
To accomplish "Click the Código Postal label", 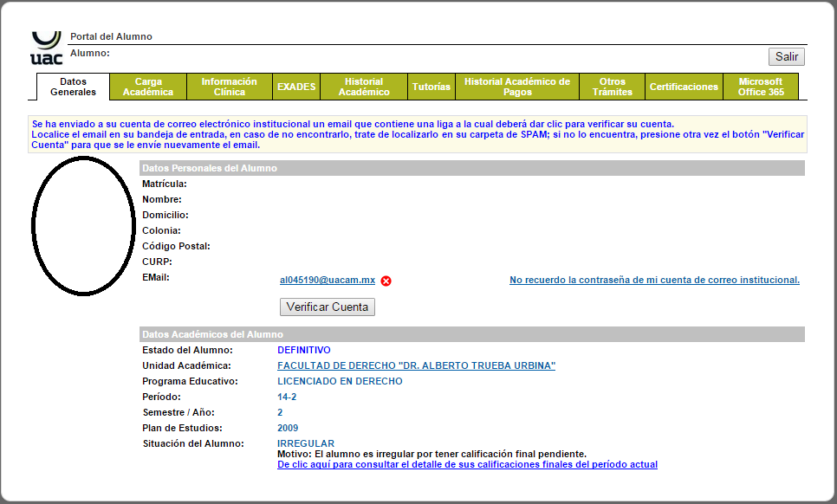I will pyautogui.click(x=176, y=247).
